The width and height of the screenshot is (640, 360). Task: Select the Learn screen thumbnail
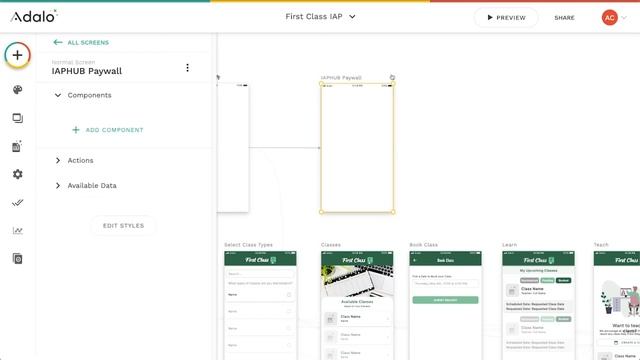tap(538, 305)
